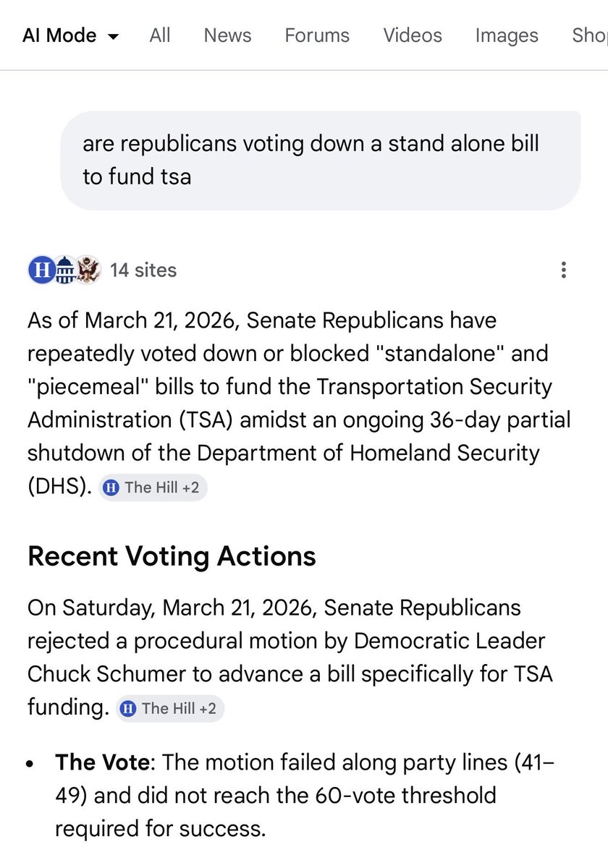This screenshot has width=608, height=868.
Task: Open the AI Mode dropdown arrow
Action: [x=113, y=36]
